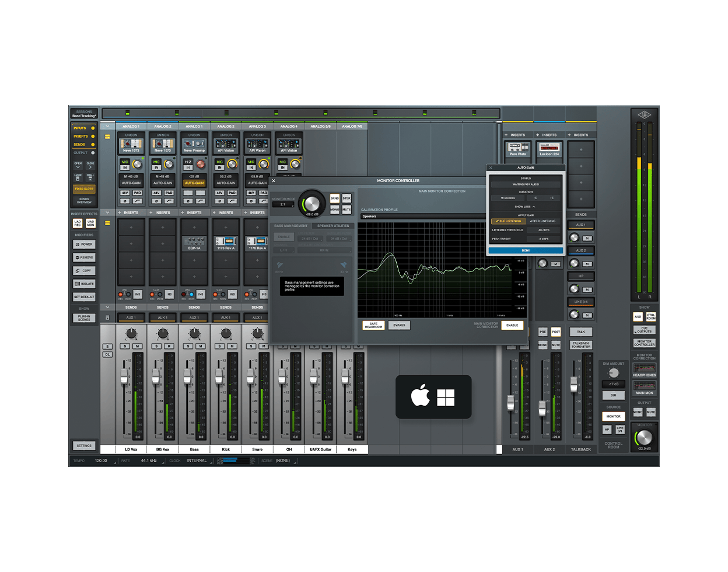Toggle MUTE in Monitor Controller window
Screen dimensions: 728x572
(x=346, y=210)
